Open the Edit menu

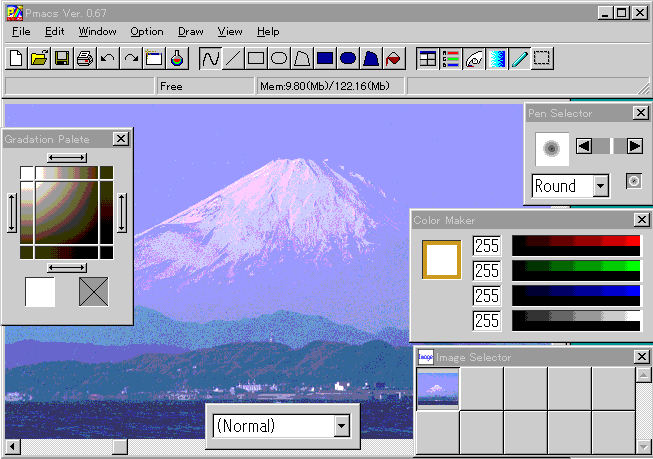point(55,32)
